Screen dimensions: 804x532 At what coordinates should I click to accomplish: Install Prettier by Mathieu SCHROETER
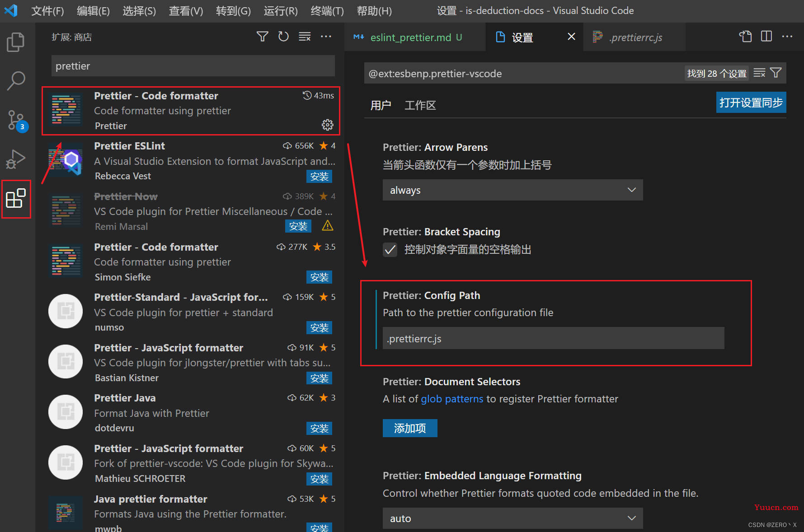tap(320, 479)
